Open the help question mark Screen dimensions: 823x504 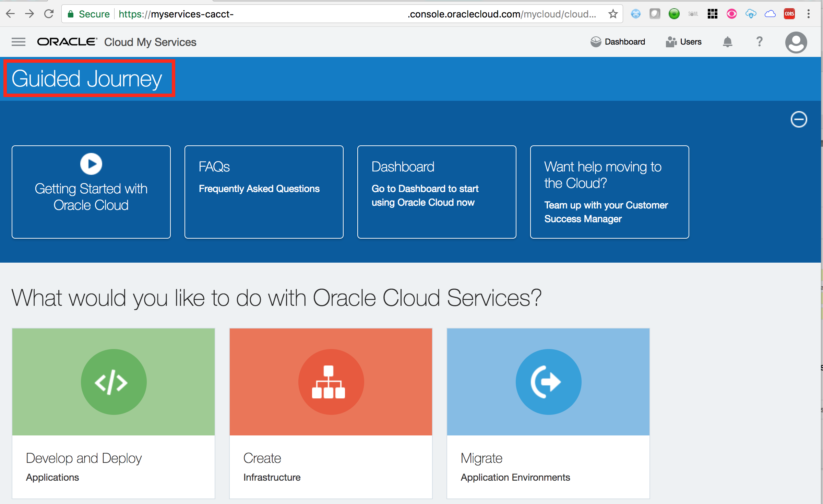coord(759,42)
